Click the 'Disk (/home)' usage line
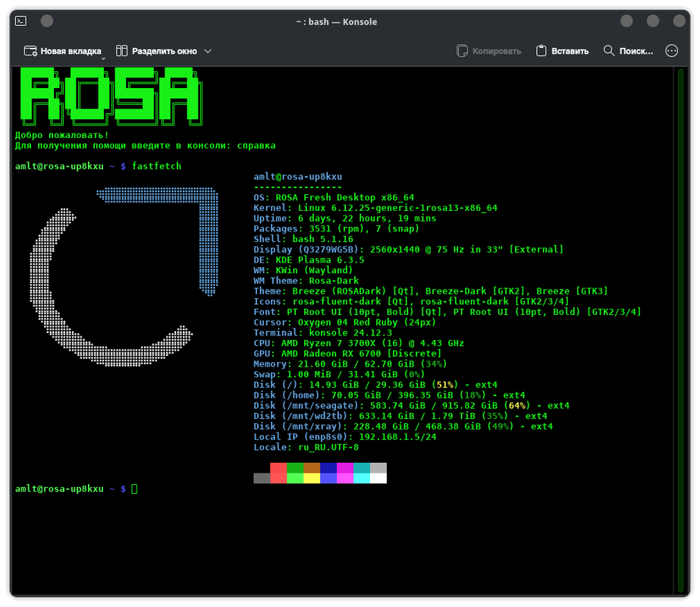700x607 pixels. click(x=389, y=395)
